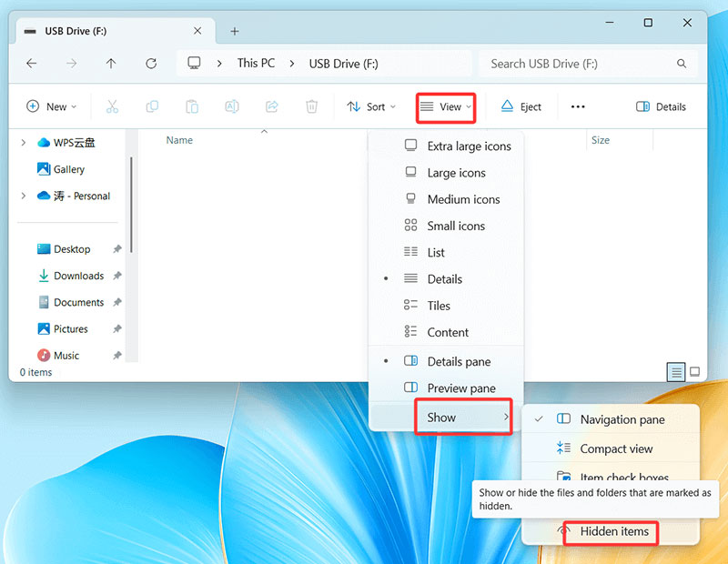Open Downloads folder in sidebar

coord(78,276)
